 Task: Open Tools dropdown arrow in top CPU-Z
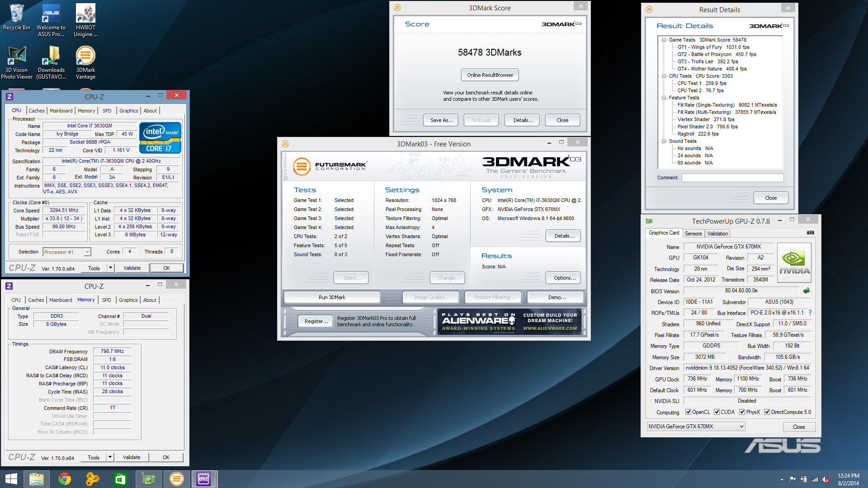coord(110,268)
